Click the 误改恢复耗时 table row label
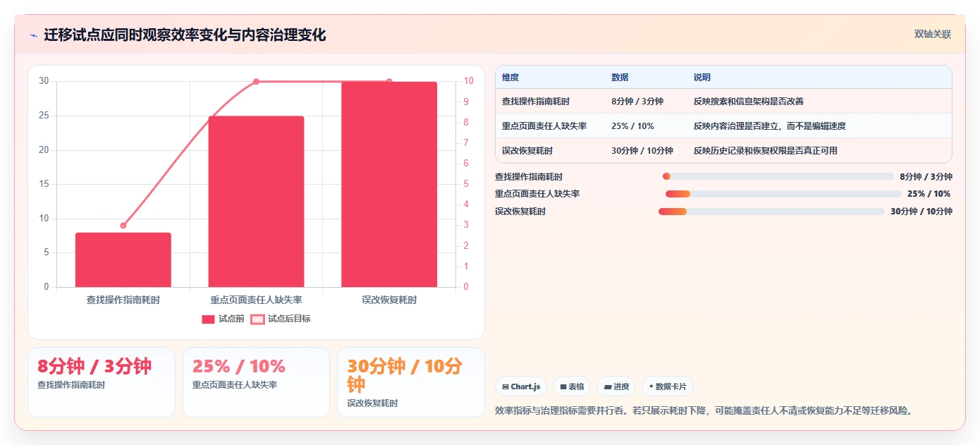980x445 pixels. point(527,151)
